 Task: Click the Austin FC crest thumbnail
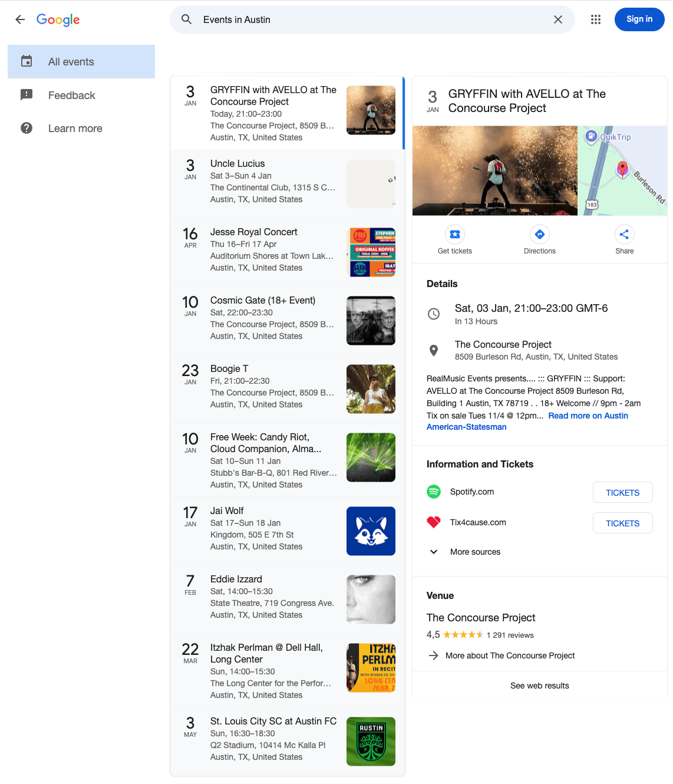coord(371,742)
